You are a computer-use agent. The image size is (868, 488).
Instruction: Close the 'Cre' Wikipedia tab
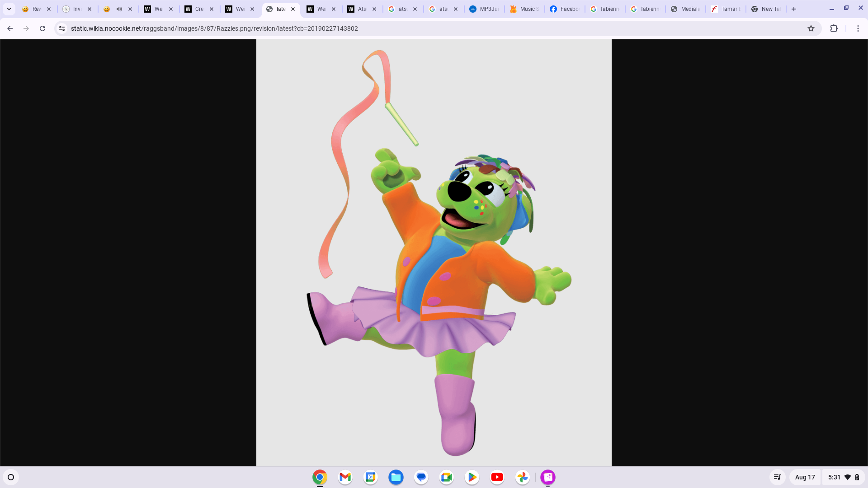212,9
